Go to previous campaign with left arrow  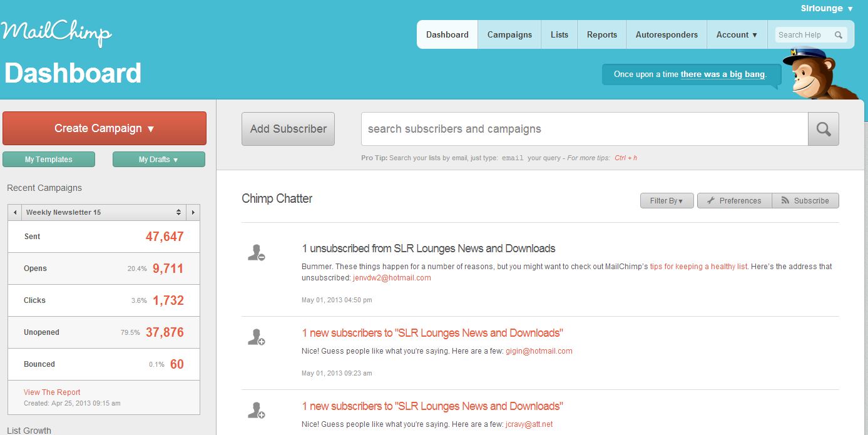click(x=15, y=212)
